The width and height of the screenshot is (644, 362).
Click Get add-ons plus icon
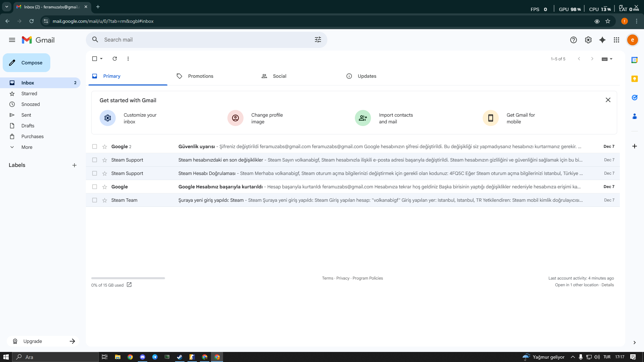635,146
